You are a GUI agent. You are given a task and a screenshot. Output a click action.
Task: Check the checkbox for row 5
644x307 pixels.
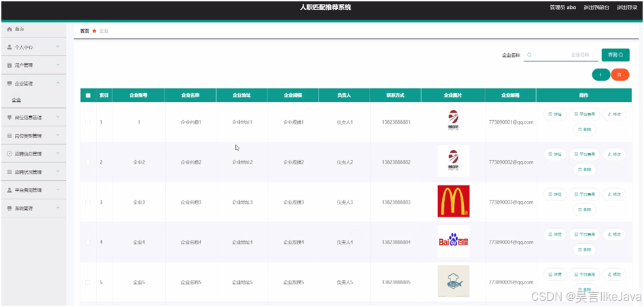coord(88,283)
